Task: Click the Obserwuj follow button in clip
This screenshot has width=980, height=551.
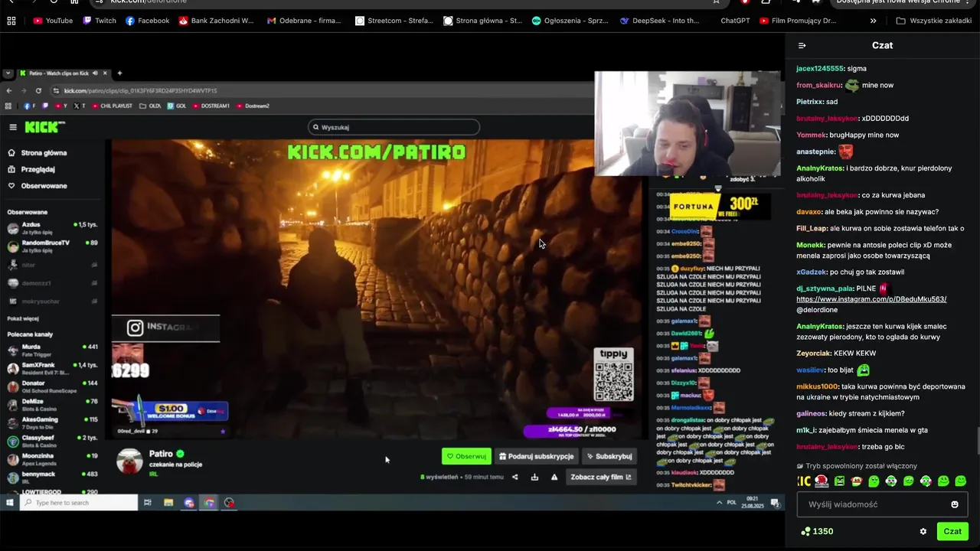Action: (x=466, y=456)
